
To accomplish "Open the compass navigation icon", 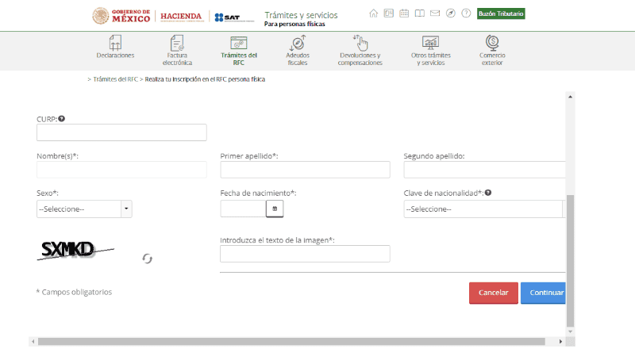I will point(450,13).
